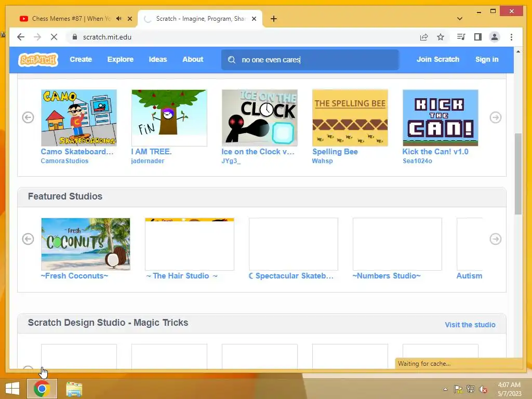Open ~Numbers Studio~ link

pyautogui.click(x=387, y=276)
